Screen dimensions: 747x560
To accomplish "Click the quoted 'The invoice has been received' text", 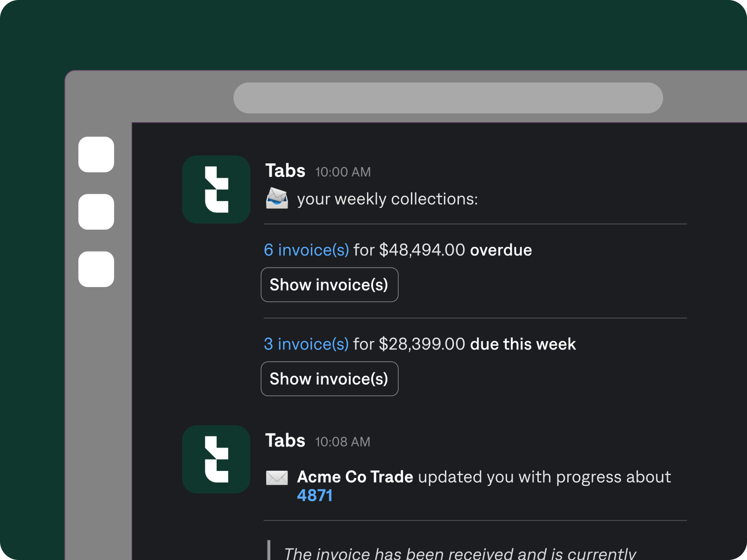I will point(460,553).
